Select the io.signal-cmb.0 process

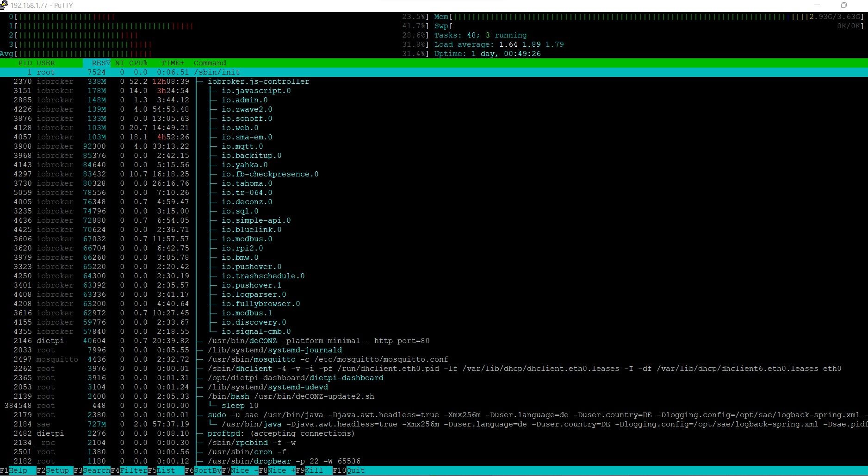click(x=434, y=332)
